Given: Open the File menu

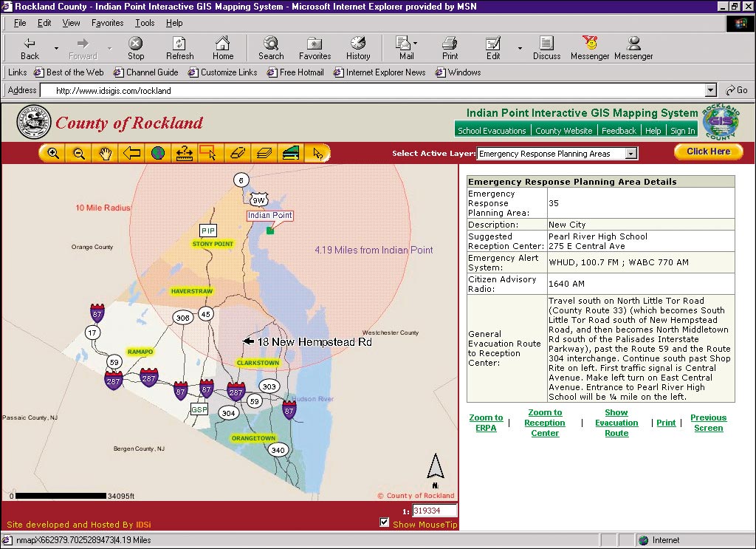Looking at the screenshot, I should [x=20, y=23].
